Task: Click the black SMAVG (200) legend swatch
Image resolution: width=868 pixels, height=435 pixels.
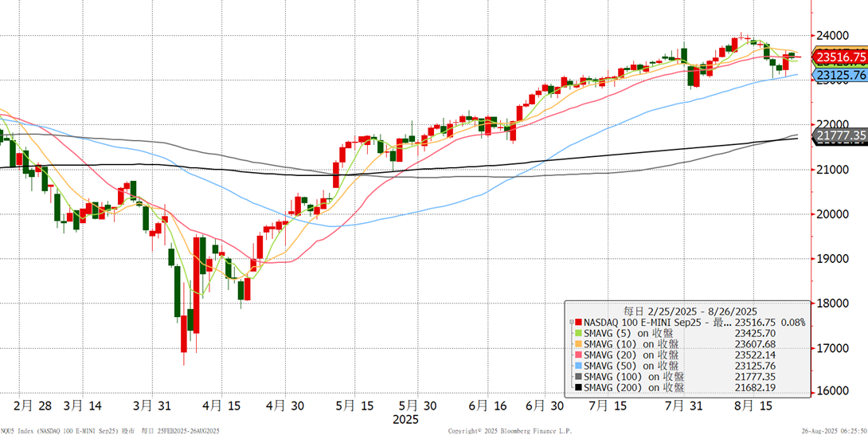Action: coord(579,387)
